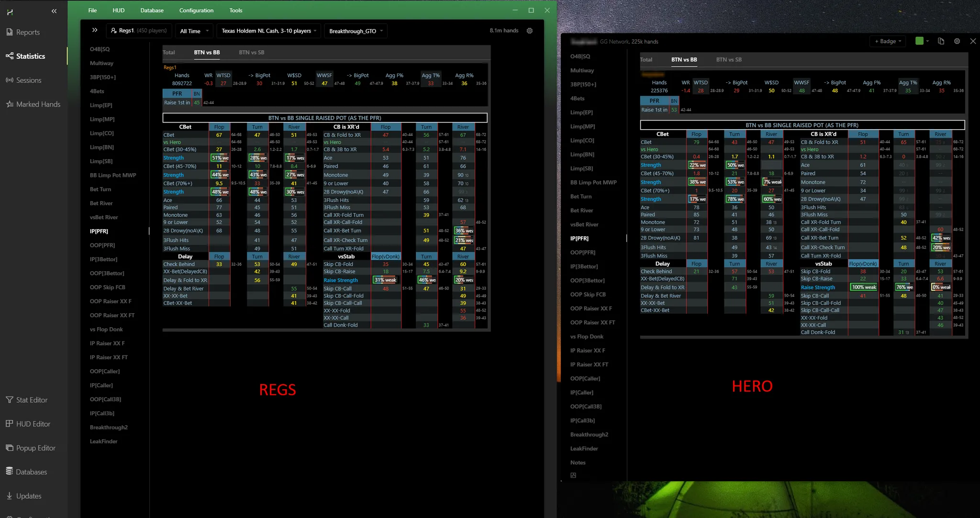This screenshot has width=980, height=518.
Task: Open the Reports section icon
Action: tap(10, 32)
